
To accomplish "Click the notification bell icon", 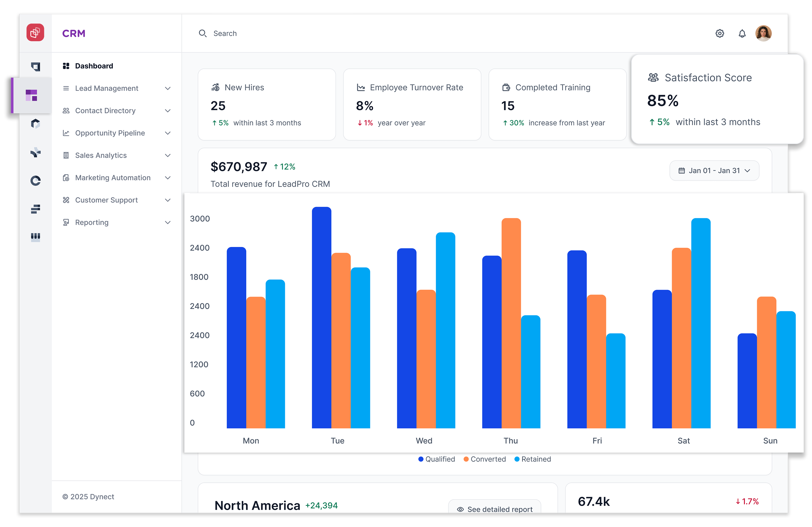I will [742, 33].
